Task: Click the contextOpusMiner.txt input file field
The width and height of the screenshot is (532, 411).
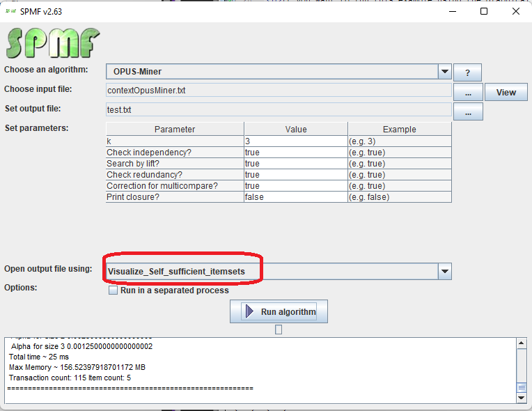Action: click(x=279, y=90)
